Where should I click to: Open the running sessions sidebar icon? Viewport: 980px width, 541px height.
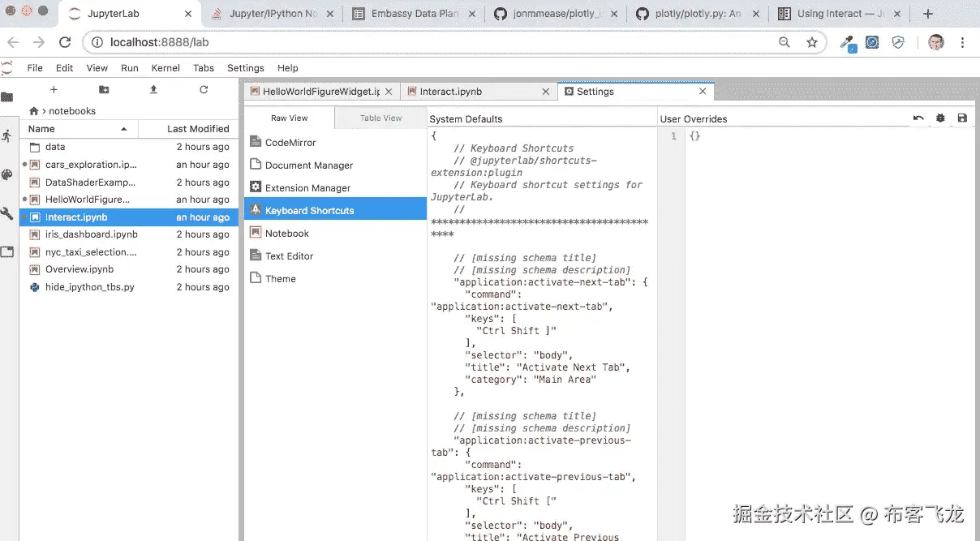click(x=6, y=135)
